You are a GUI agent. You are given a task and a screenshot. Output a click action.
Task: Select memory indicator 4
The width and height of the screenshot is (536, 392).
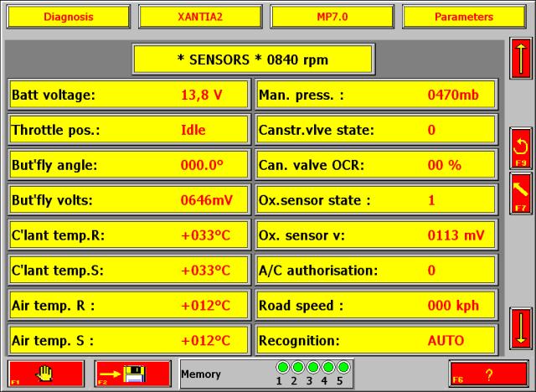(x=327, y=368)
